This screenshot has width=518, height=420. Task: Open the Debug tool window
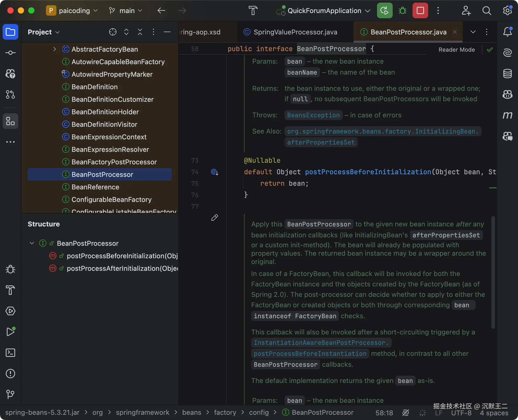click(x=10, y=269)
